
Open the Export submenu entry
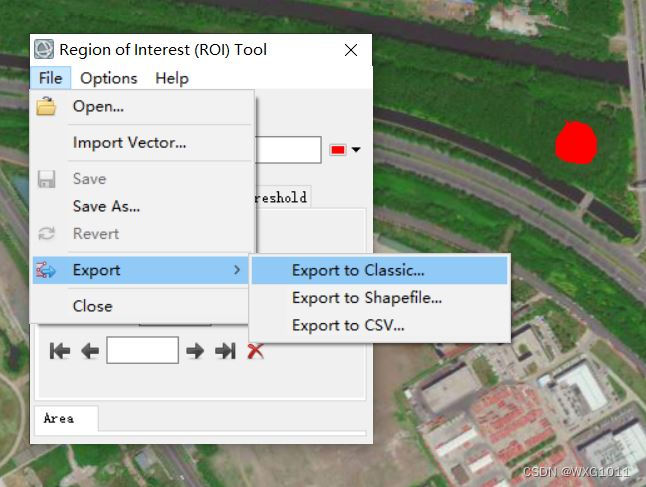click(x=140, y=270)
